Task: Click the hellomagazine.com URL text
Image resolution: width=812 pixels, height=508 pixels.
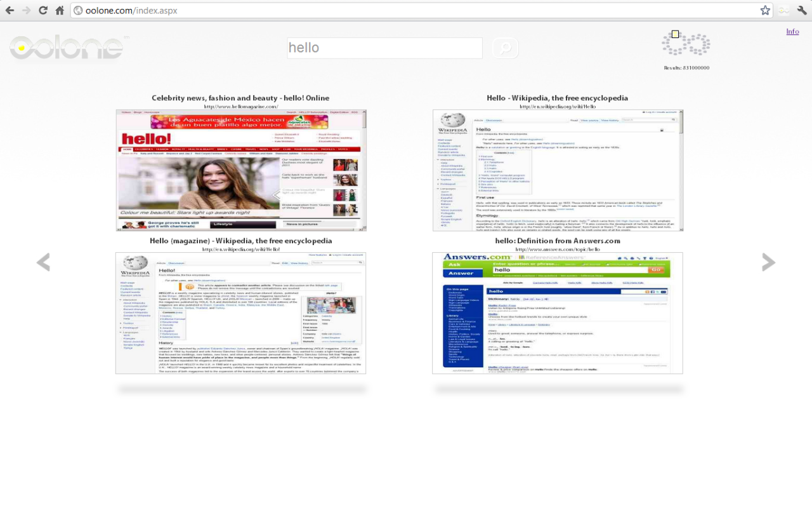Action: [x=241, y=106]
